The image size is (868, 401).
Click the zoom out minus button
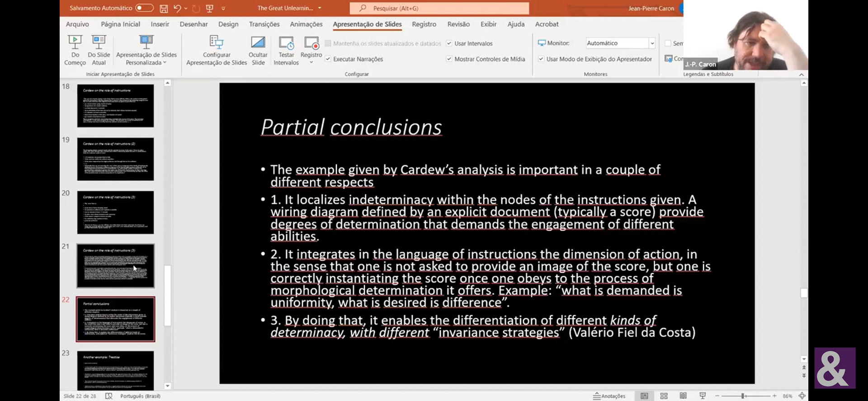click(x=717, y=396)
